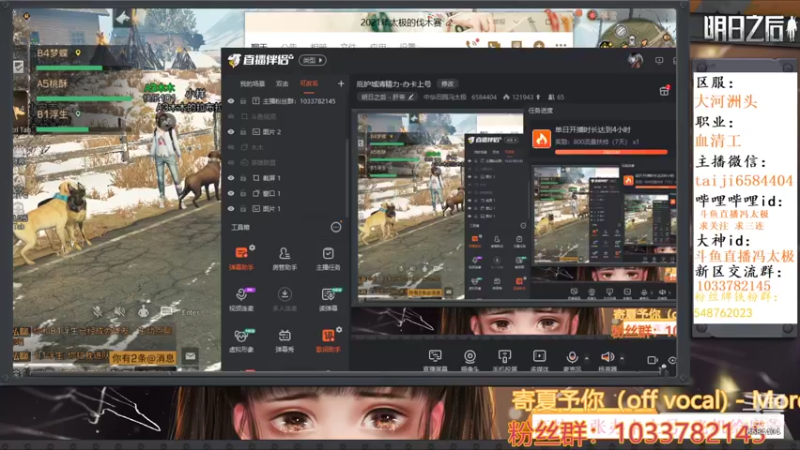
Task: Open the 工具箱 more-options circle button
Action: (x=336, y=227)
